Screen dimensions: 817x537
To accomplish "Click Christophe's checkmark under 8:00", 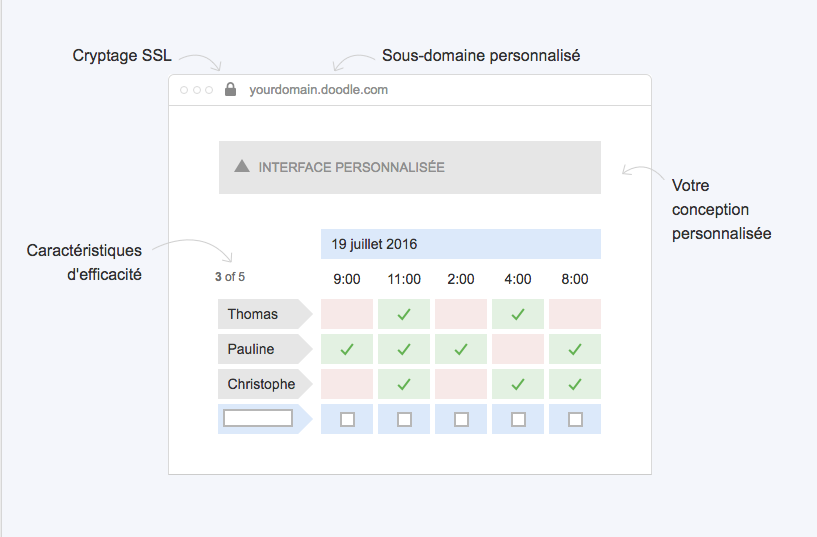I will [575, 384].
